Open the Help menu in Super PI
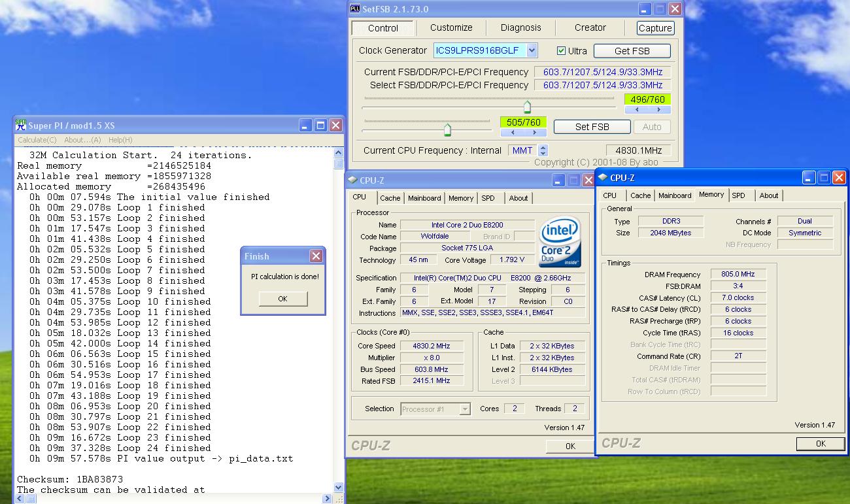 tap(120, 140)
